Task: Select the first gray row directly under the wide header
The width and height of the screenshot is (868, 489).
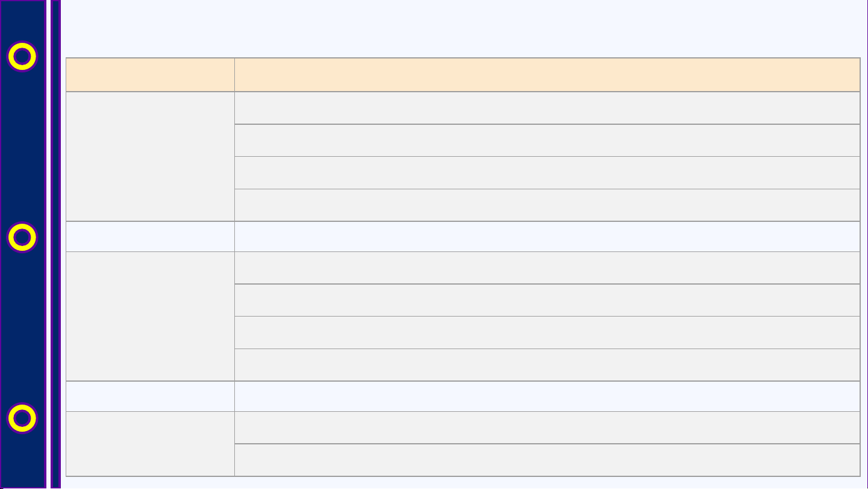Action: [x=547, y=108]
